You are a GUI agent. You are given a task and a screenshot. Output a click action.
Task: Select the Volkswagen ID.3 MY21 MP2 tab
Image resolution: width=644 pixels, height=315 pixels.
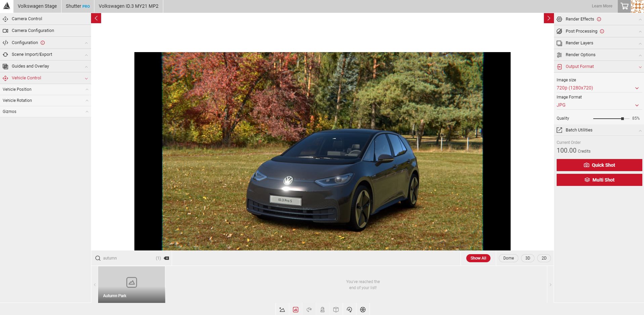pos(129,6)
